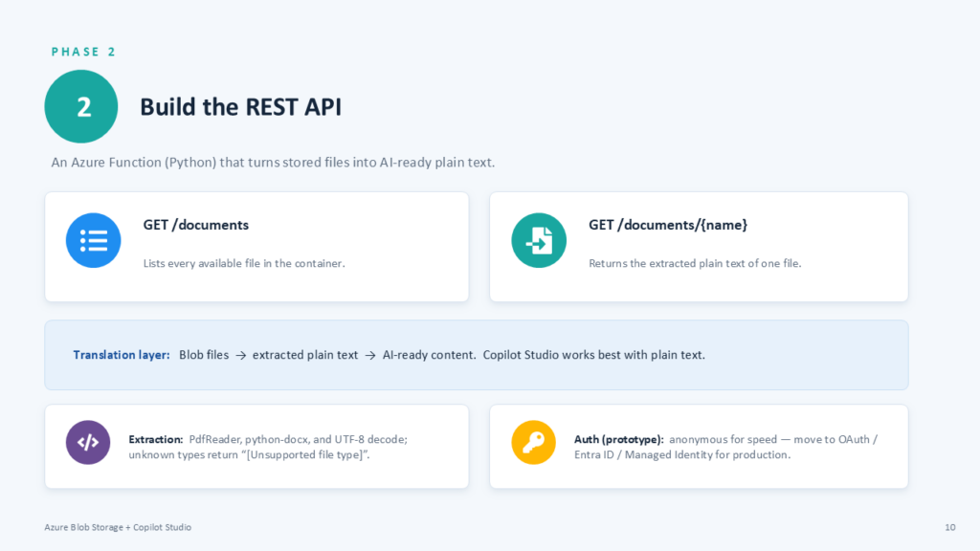Image resolution: width=980 pixels, height=551 pixels.
Task: Click the first arrow after Blob files
Action: pyautogui.click(x=240, y=356)
